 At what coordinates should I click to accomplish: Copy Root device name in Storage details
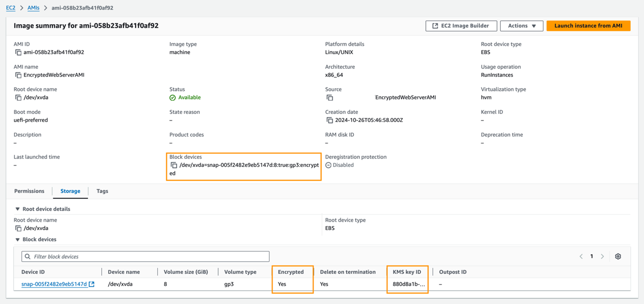pos(18,228)
